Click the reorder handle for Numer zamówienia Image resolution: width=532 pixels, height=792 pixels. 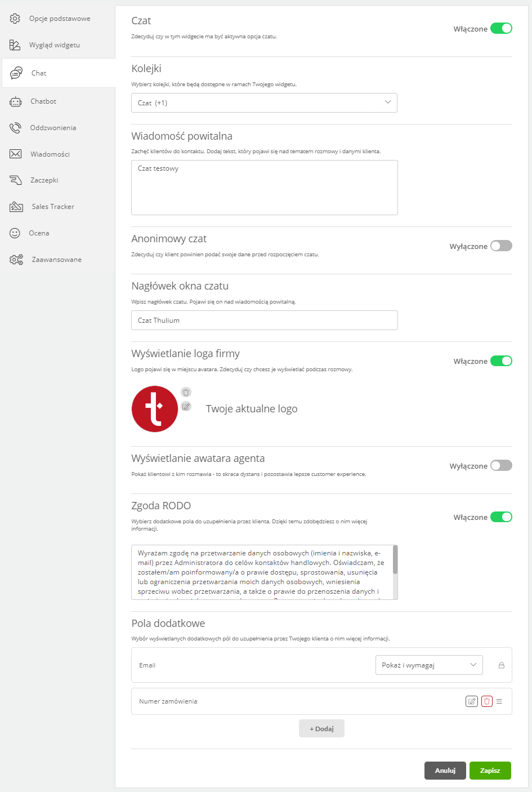(x=499, y=701)
